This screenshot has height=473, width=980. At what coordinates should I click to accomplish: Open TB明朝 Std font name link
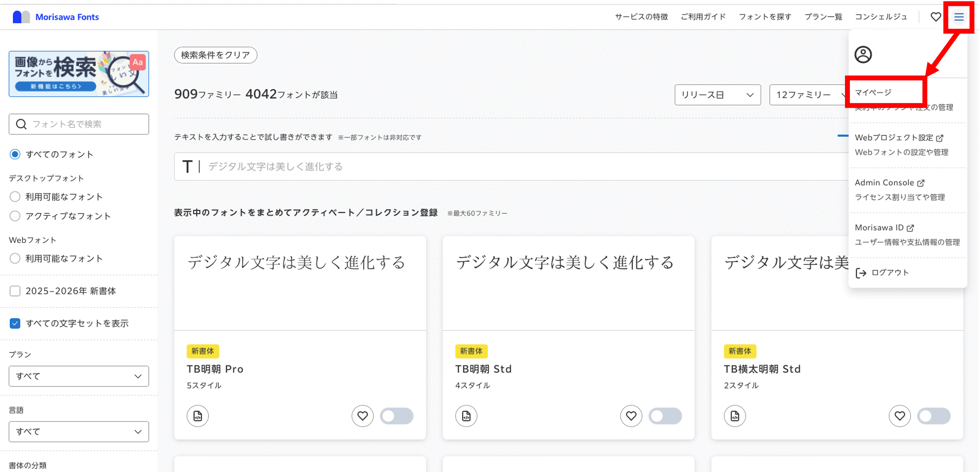click(x=483, y=369)
